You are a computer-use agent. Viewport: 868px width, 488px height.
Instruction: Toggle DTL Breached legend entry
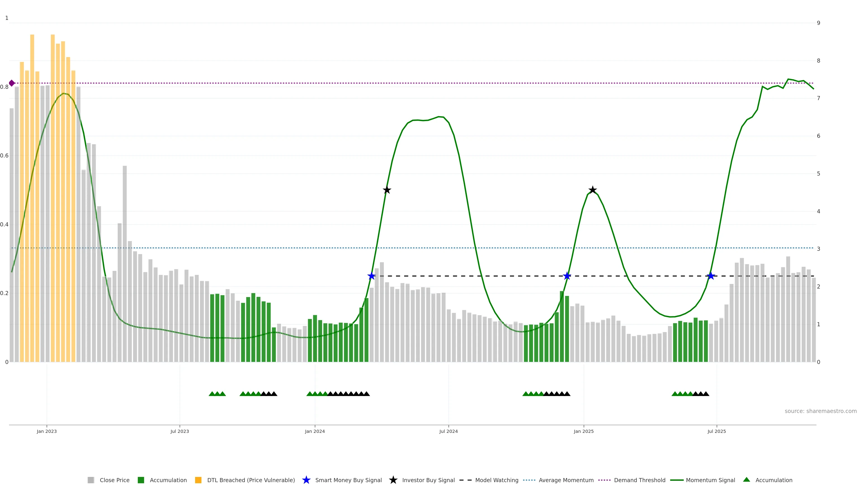coord(251,480)
